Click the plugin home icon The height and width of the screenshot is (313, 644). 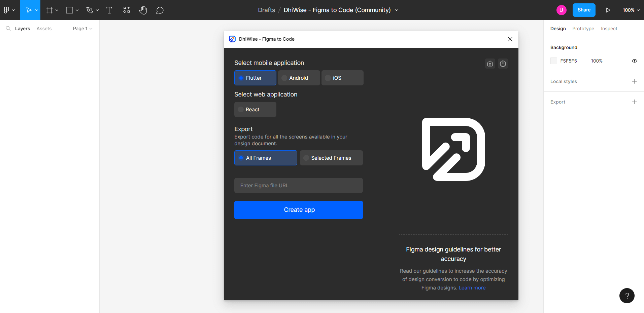490,64
